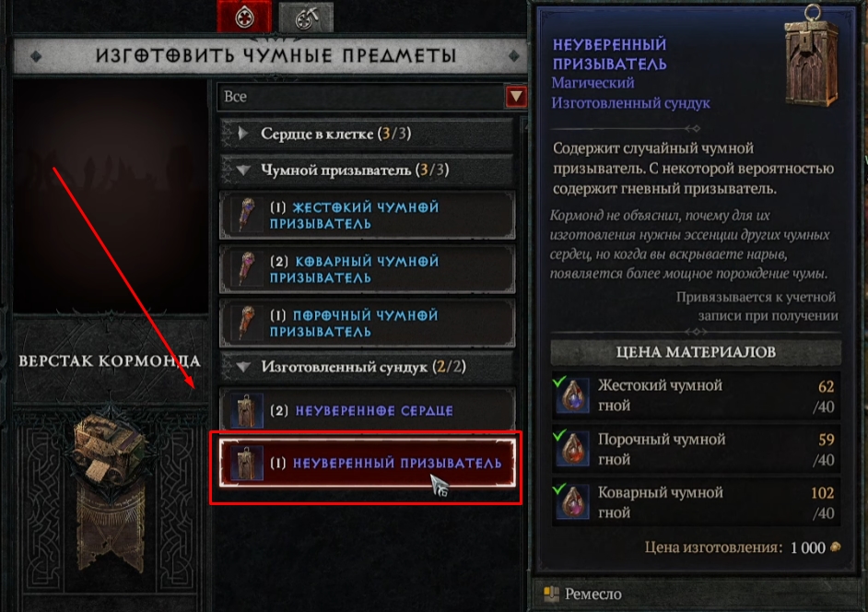Click the chest image in the tooltip header
This screenshot has height=612, width=868.
pyautogui.click(x=812, y=55)
